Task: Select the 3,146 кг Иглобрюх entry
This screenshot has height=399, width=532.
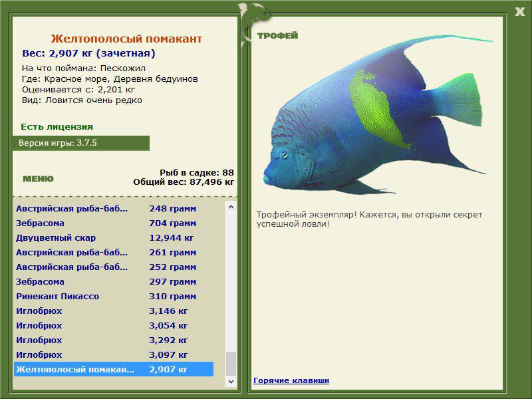Action: tap(114, 311)
